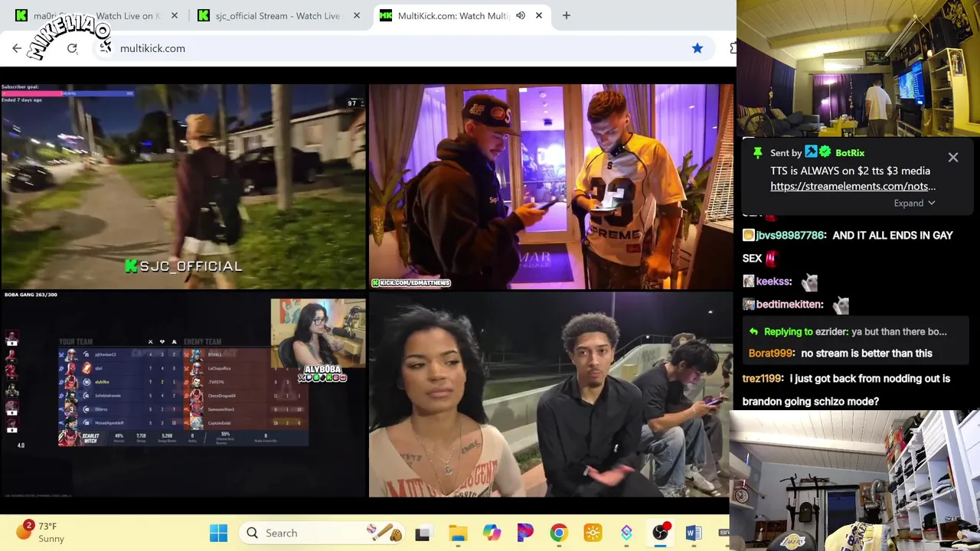Click the badge icon next to jbvs98987786
Viewport: 980px width, 551px height.
tap(748, 236)
